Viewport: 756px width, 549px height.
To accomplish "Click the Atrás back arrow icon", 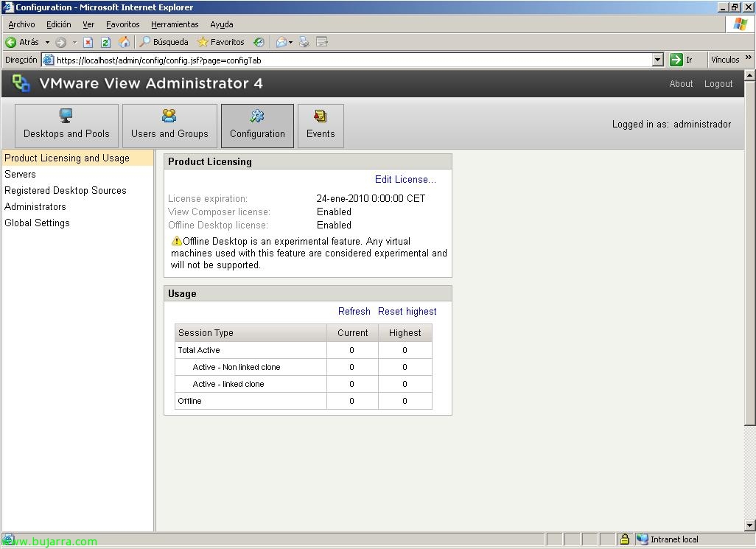I will coord(10,43).
